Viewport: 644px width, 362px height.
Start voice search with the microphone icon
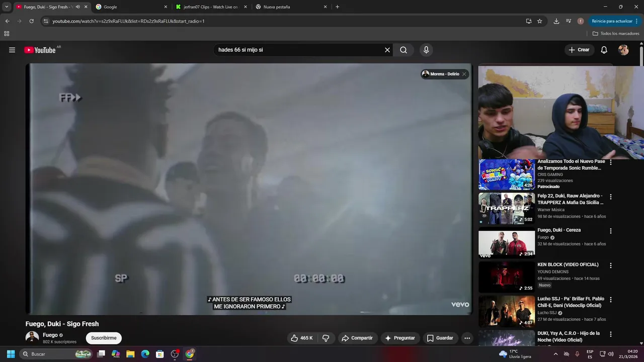coord(426,50)
